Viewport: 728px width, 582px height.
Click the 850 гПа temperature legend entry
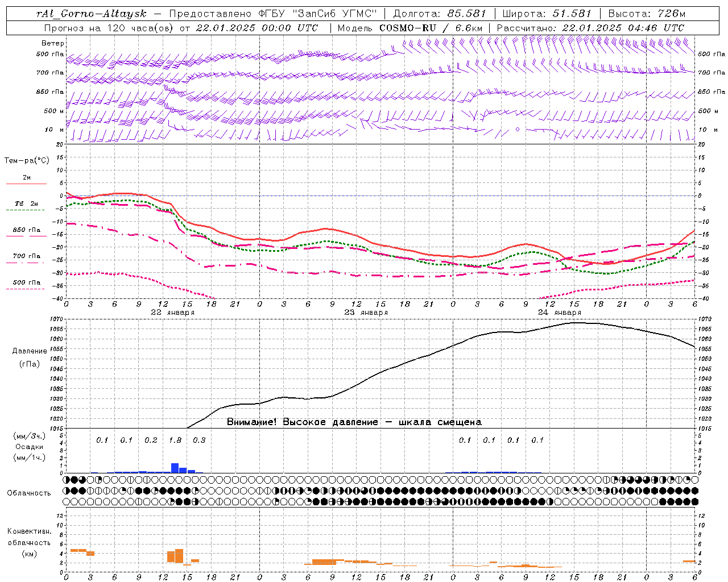pos(27,230)
